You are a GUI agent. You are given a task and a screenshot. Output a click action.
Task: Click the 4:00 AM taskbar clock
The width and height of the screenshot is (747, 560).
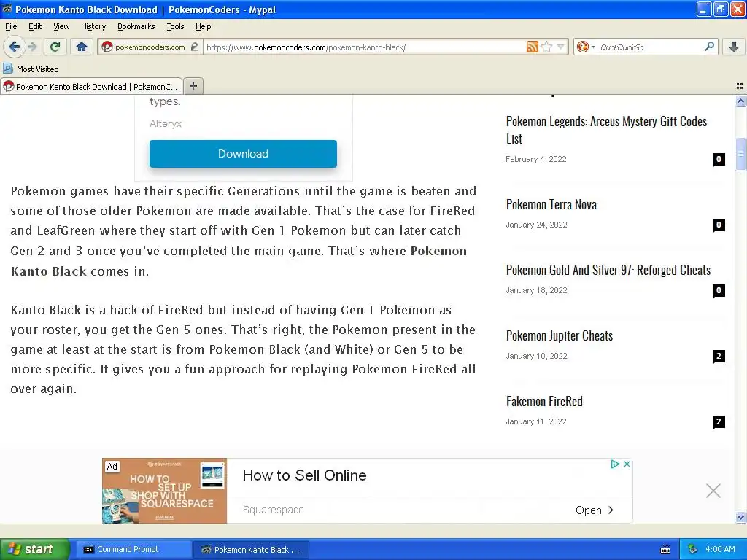[x=720, y=549]
